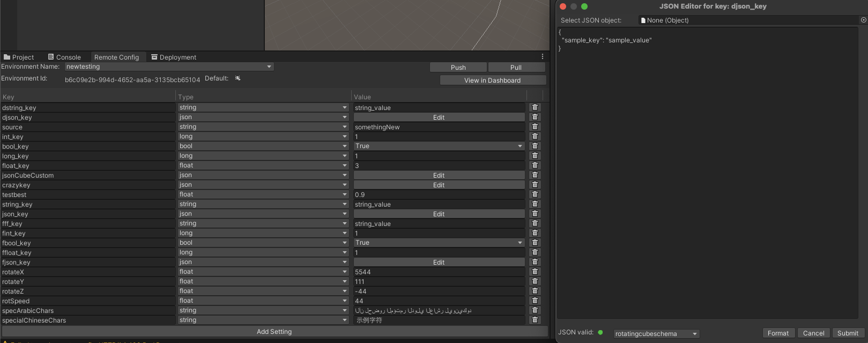
Task: Delete the crazykey setting via trash icon
Action: 535,185
